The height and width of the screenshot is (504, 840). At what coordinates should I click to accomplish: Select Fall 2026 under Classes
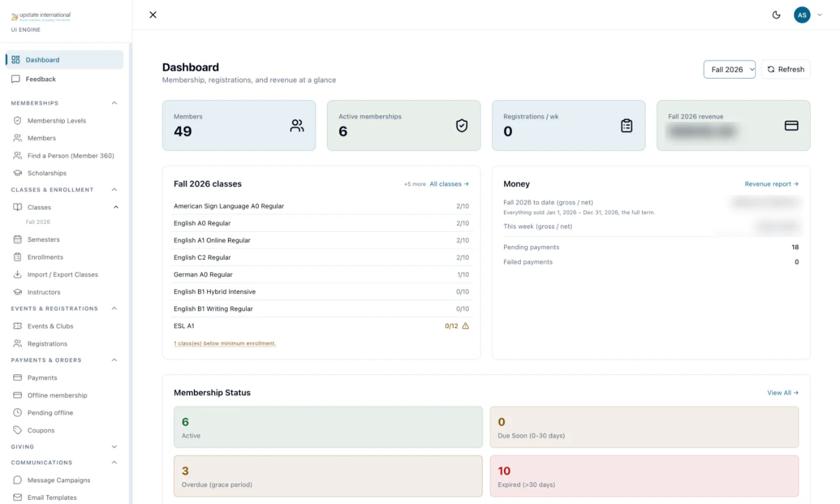[x=38, y=222]
